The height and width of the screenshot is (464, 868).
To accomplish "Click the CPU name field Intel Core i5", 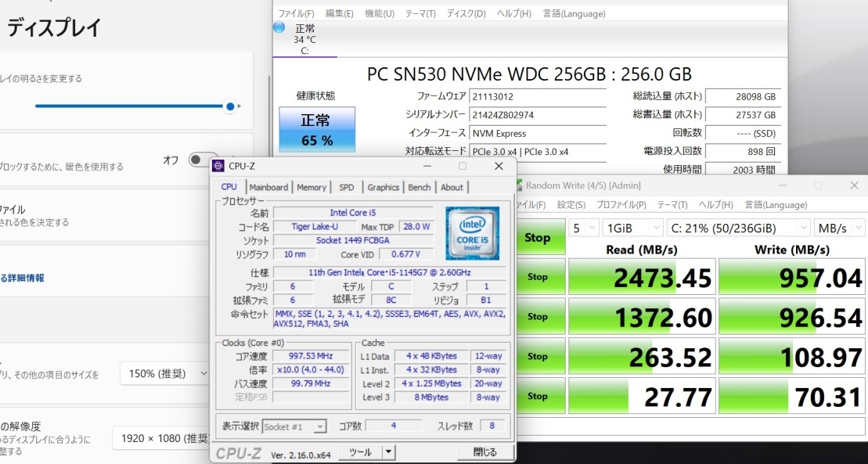I will 353,213.
